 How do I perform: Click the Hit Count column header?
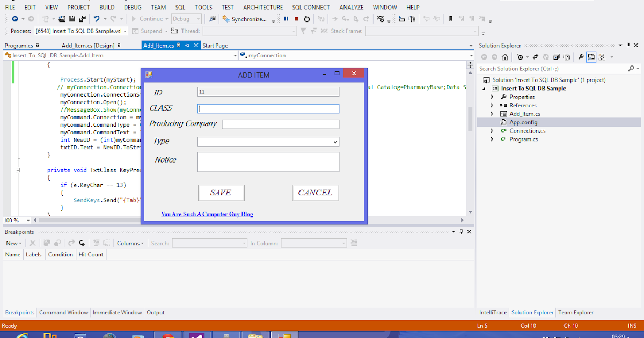91,255
